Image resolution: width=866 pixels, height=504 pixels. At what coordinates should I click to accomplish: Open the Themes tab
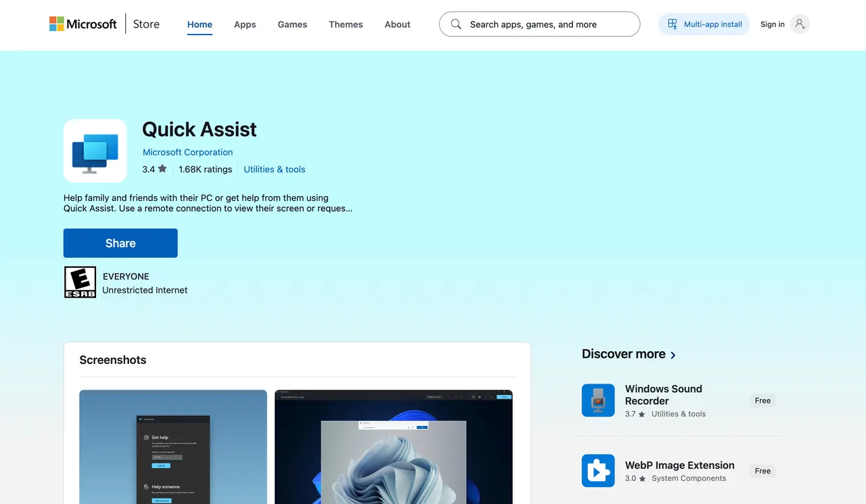346,24
